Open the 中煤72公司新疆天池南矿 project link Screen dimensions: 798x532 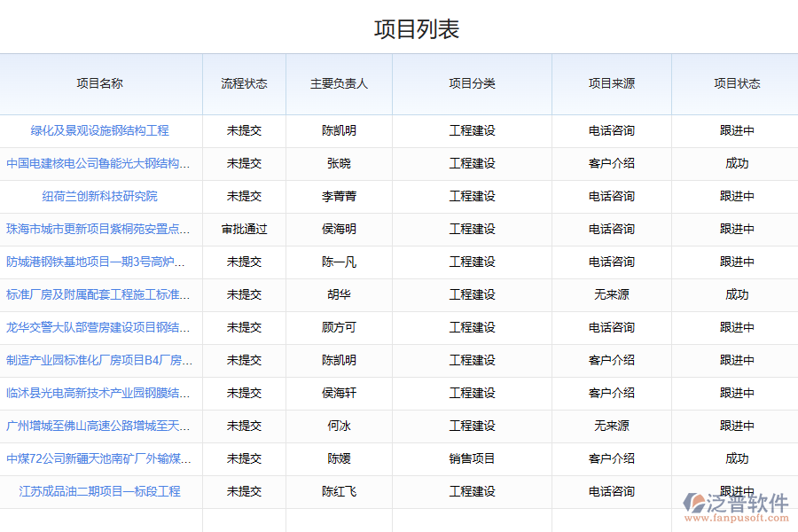tap(98, 458)
